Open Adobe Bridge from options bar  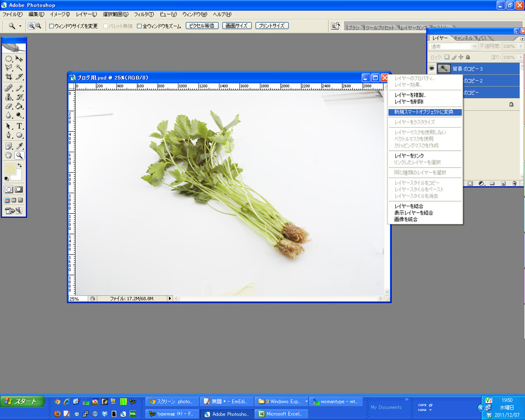pos(335,26)
